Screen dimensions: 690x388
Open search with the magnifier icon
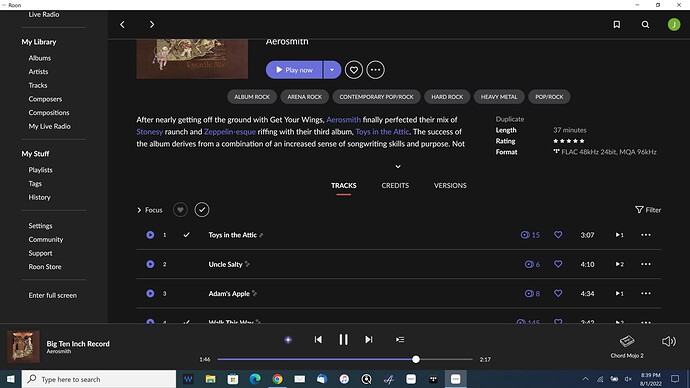pyautogui.click(x=645, y=25)
